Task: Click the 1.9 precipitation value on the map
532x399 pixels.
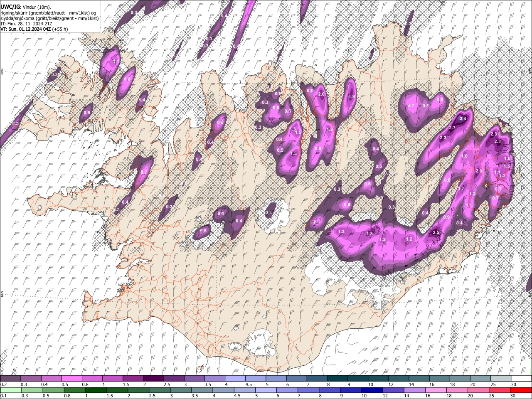Action: pyautogui.click(x=351, y=96)
